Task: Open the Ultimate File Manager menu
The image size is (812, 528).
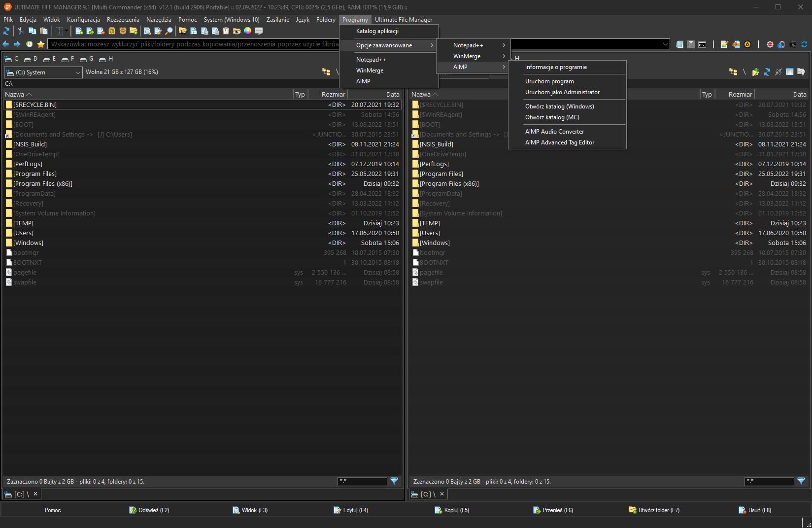Action: (x=403, y=20)
